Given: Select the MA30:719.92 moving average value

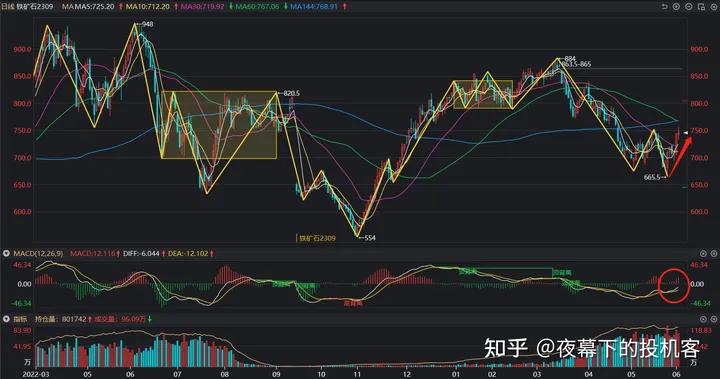Looking at the screenshot, I should click(x=202, y=7).
